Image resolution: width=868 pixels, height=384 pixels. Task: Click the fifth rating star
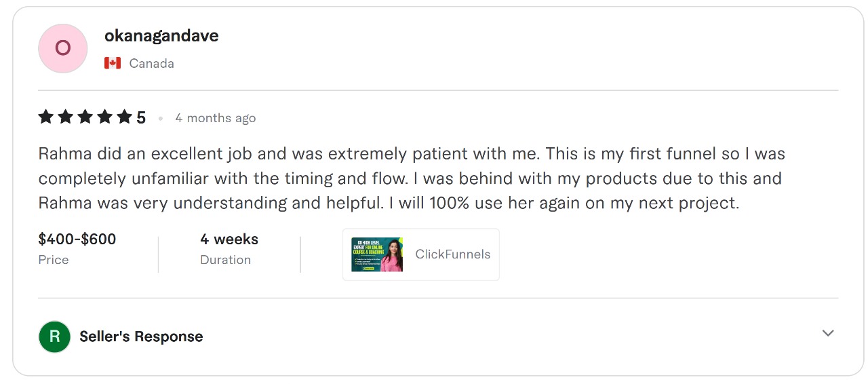click(x=124, y=117)
